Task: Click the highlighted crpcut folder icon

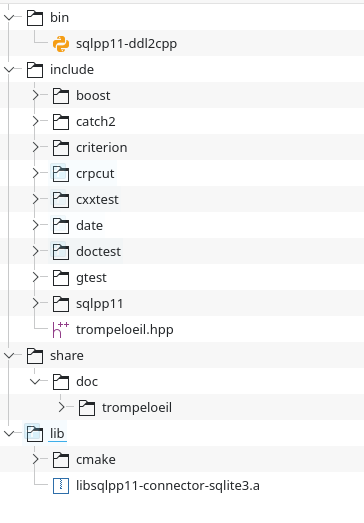Action: click(x=61, y=174)
